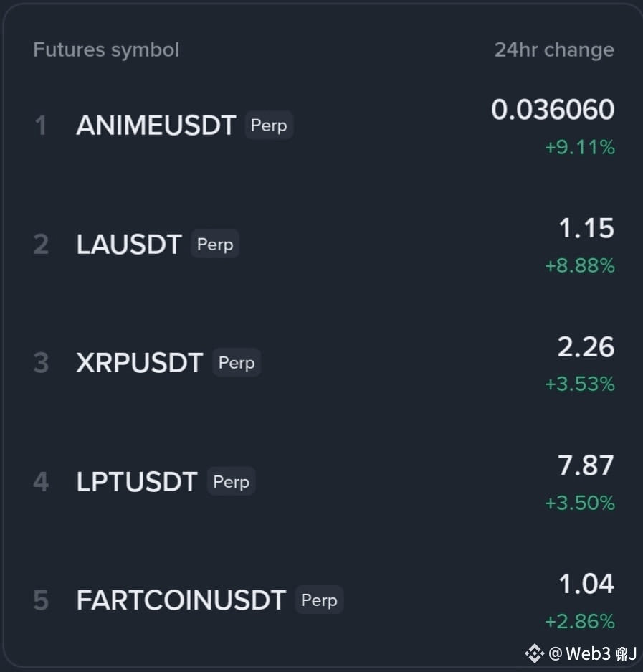Select the LPTUSDT symbol
The height and width of the screenshot is (672, 643).
click(137, 482)
